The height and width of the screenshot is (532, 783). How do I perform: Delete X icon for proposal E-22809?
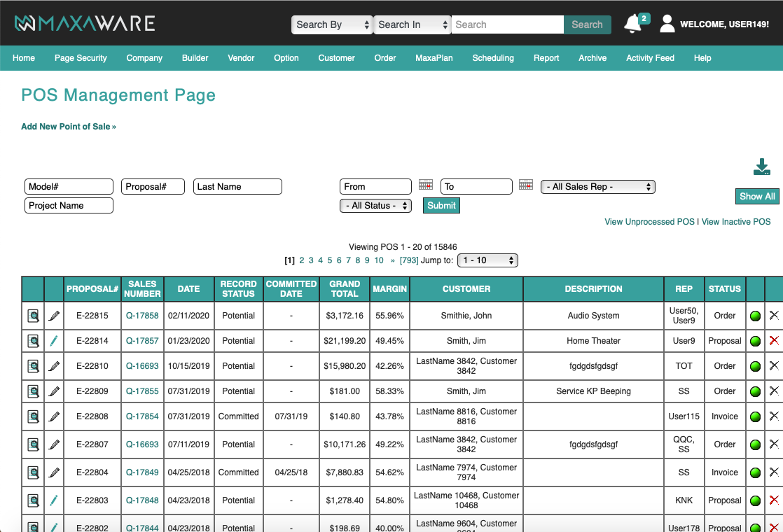tap(774, 391)
